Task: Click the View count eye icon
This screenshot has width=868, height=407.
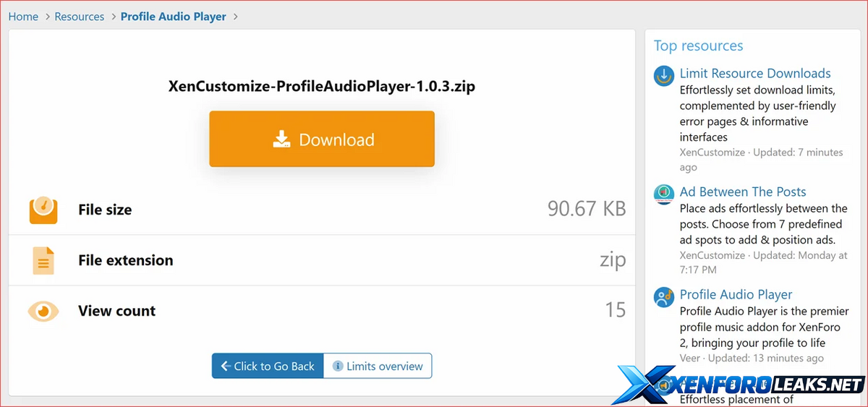Action: [x=43, y=311]
